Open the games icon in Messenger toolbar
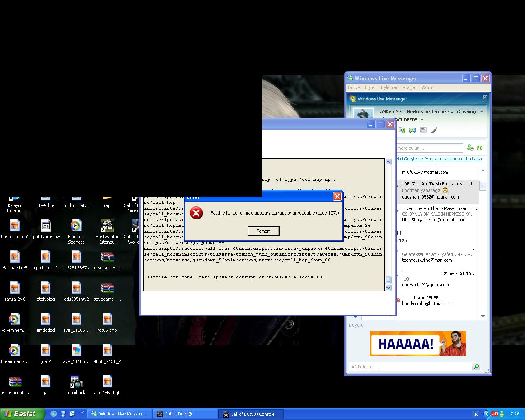525x420 pixels. click(413, 130)
